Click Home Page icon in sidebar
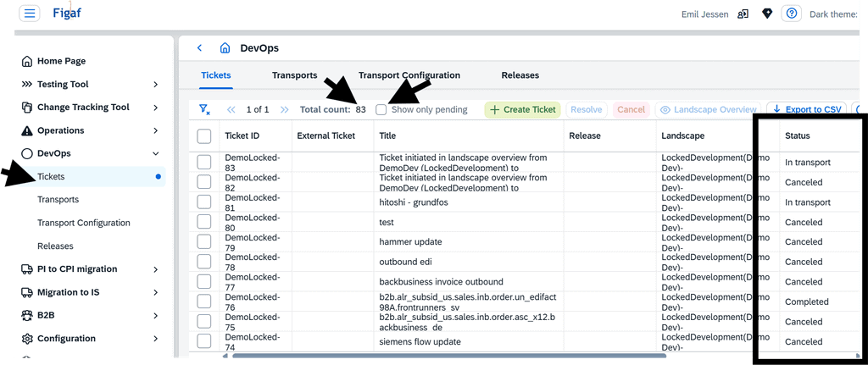868x365 pixels. tap(26, 61)
